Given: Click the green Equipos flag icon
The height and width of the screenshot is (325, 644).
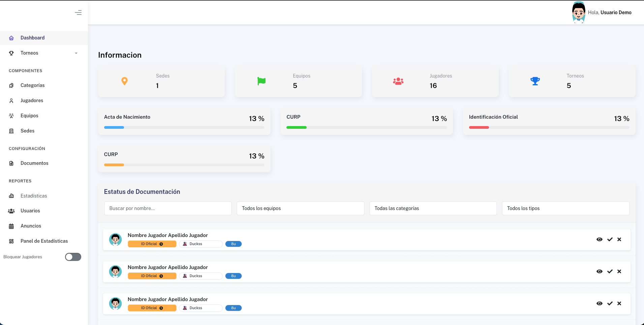Looking at the screenshot, I should tap(262, 81).
